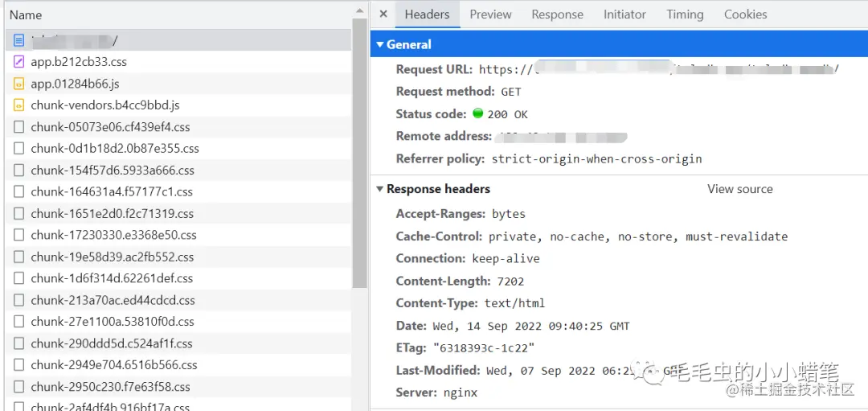Select request chunk-27e1100a.53810f0d.css
Screen dimensions: 868x411
coord(178,321)
